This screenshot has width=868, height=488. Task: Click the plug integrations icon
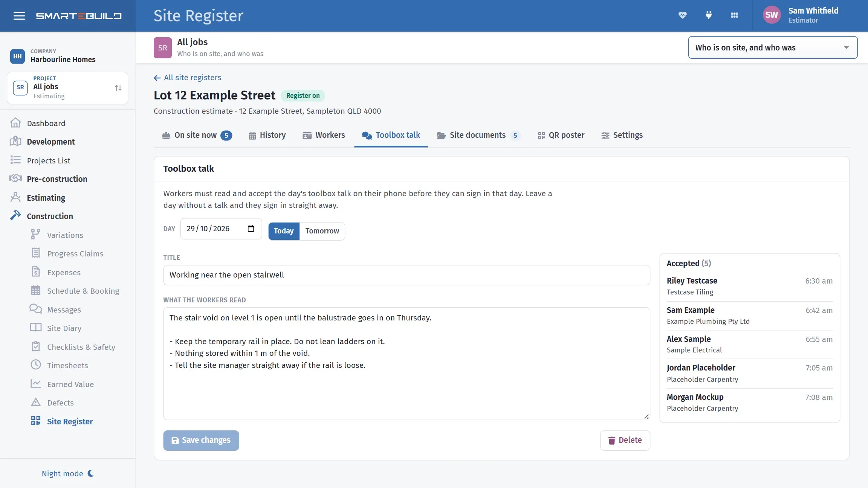coord(709,15)
